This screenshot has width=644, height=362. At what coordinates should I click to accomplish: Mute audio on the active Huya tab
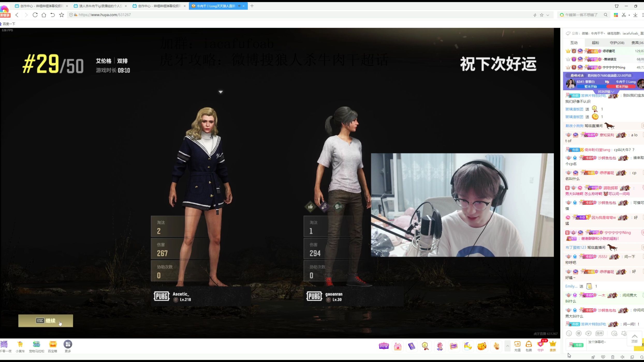click(239, 6)
